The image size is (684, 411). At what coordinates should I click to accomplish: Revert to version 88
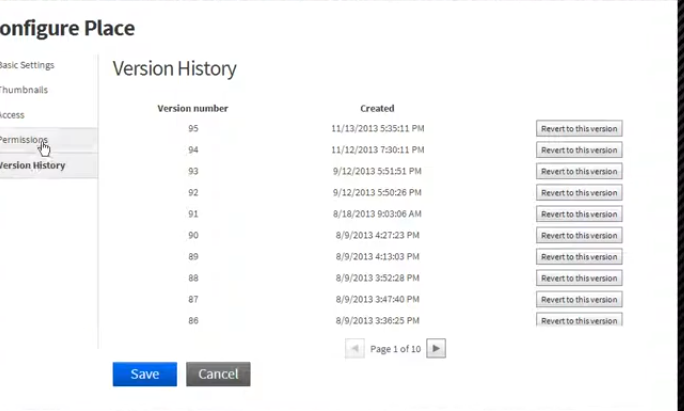(x=579, y=278)
